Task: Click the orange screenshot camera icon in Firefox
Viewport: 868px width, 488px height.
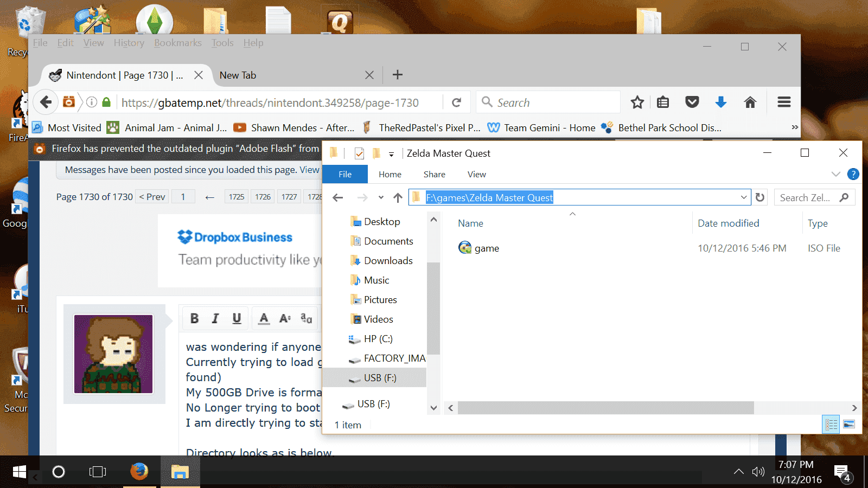Action: click(x=69, y=102)
